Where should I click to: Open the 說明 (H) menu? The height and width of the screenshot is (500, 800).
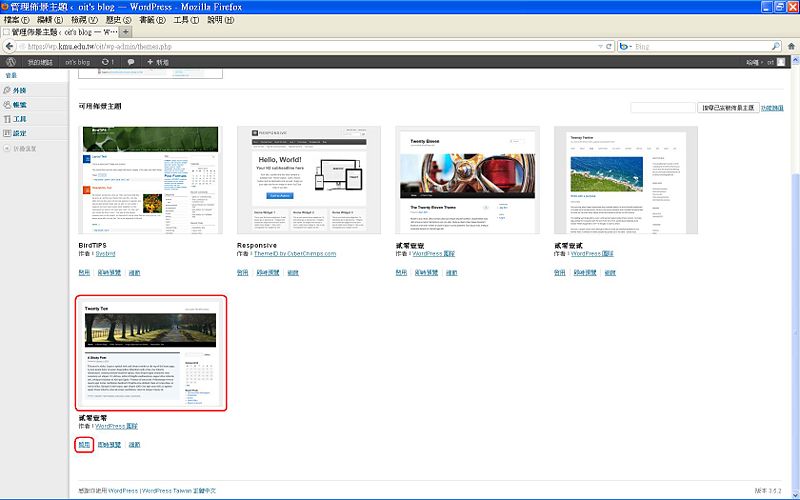pyautogui.click(x=220, y=19)
